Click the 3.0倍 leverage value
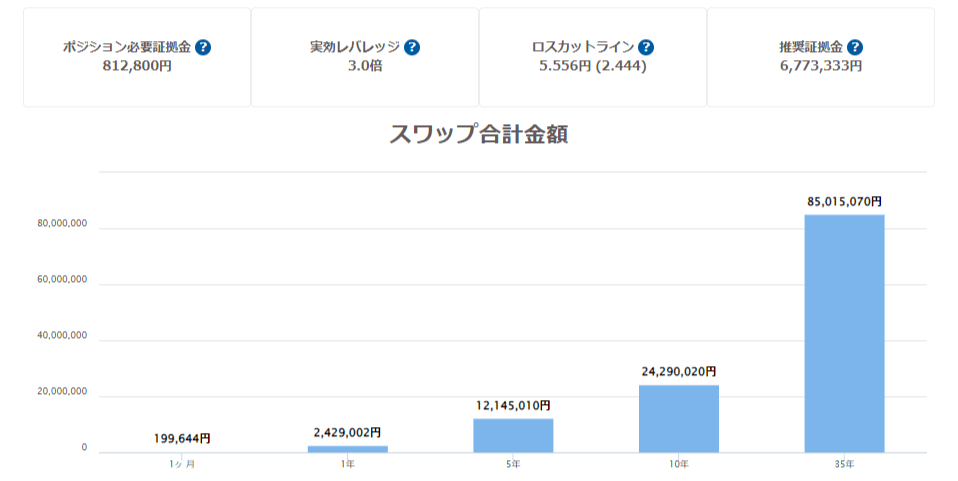The image size is (958, 481). (x=365, y=66)
